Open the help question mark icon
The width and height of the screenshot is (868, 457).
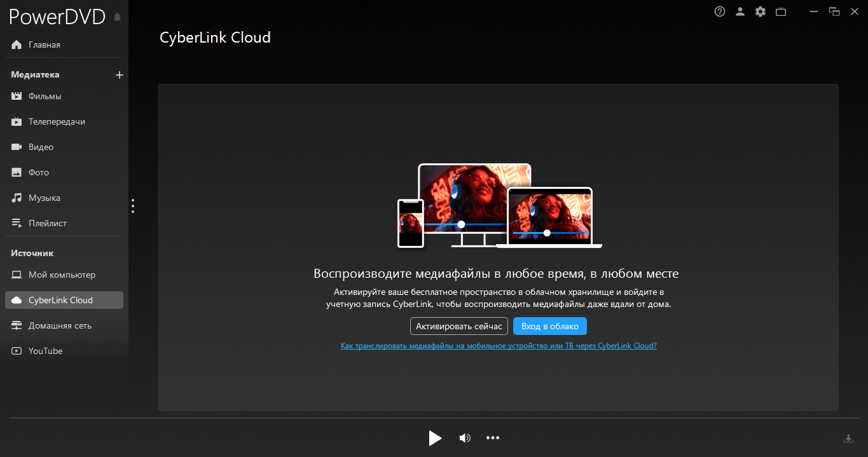click(720, 11)
